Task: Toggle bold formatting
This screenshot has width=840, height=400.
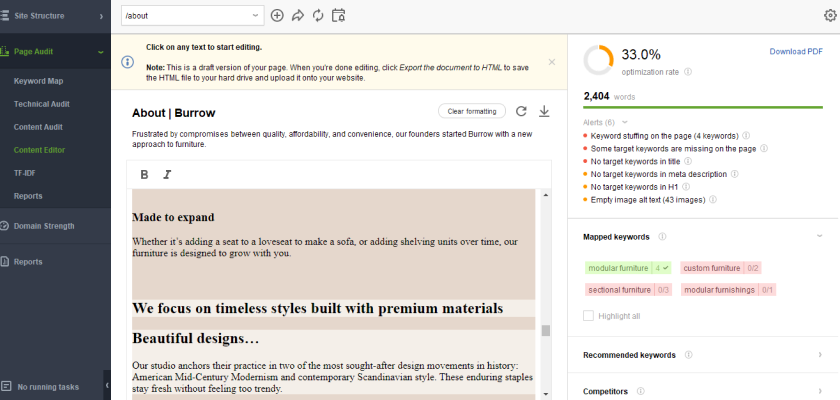Action: (144, 175)
